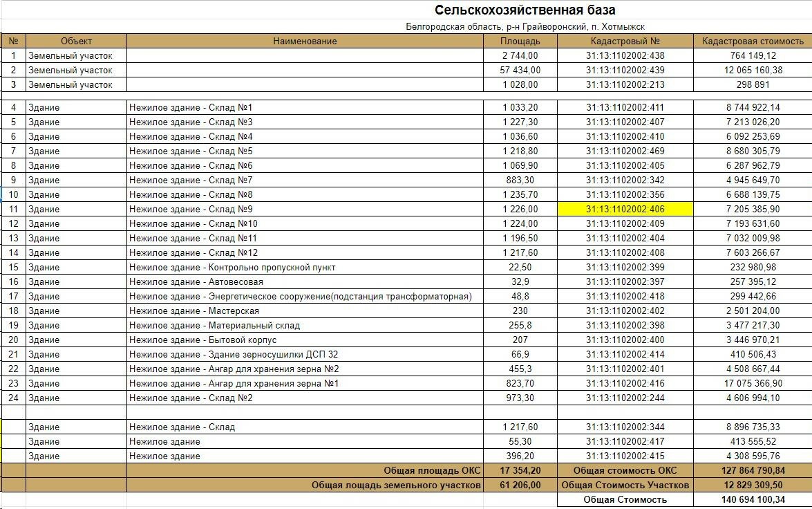Click 'Нежилое здание - Бытовой корпус'
Screen dimensions: 812x509
tap(202, 340)
